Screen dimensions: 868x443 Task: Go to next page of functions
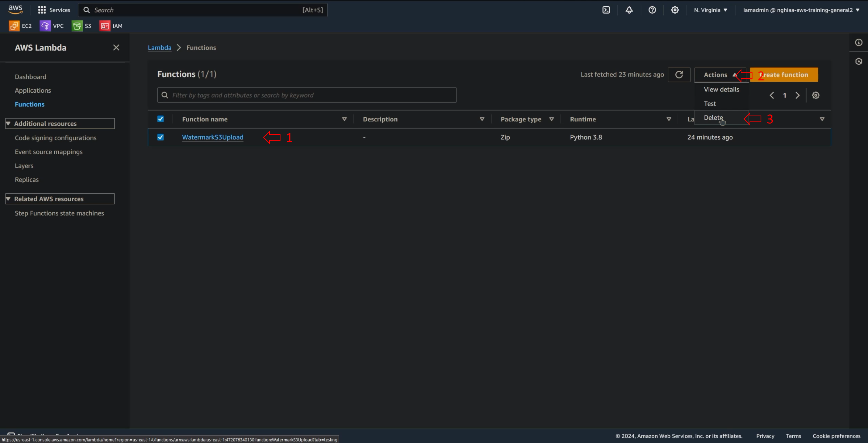[x=798, y=95]
